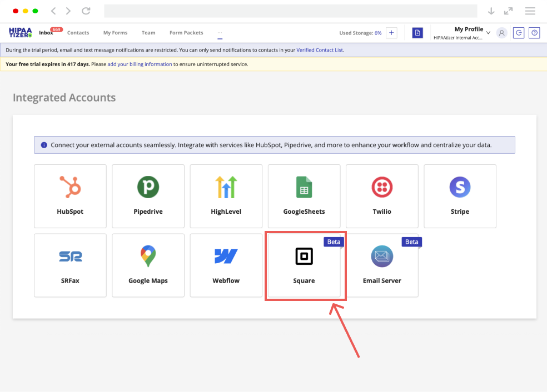Open the Google Maps integration card
547x392 pixels.
[x=148, y=265]
